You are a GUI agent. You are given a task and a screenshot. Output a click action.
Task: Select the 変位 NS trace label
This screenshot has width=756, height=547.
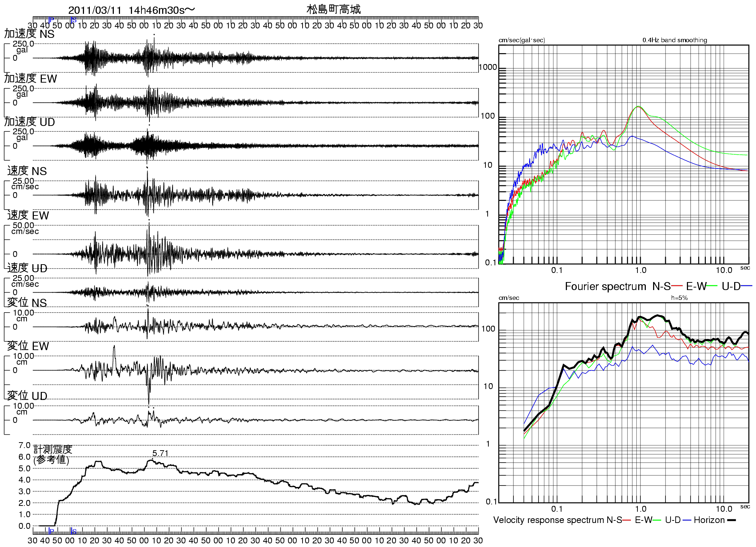click(27, 303)
